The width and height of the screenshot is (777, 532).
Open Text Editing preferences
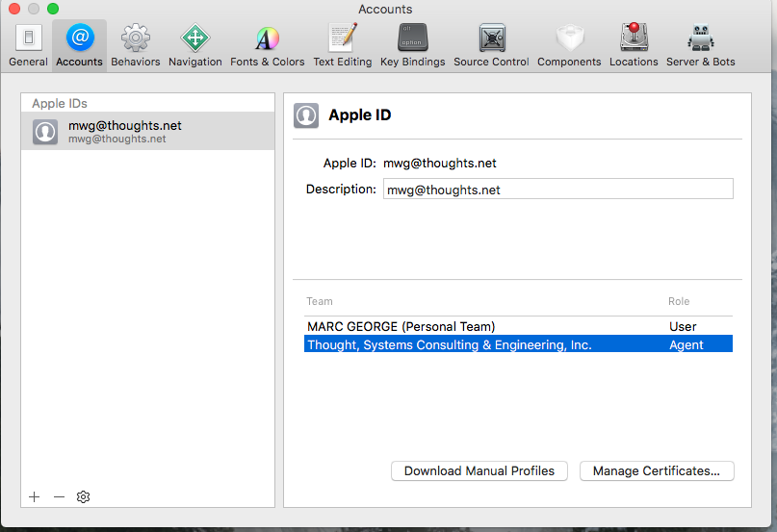[343, 45]
